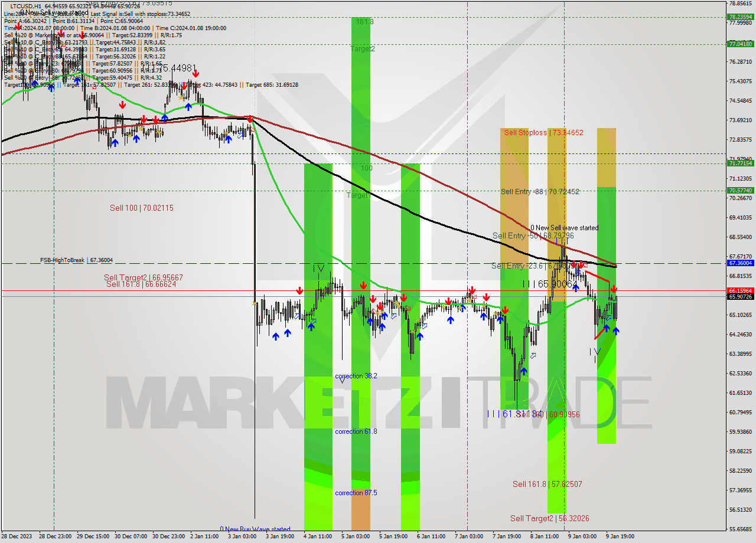The image size is (756, 543).
Task: Click the red 66.15964 price axis tag
Action: coord(740,290)
